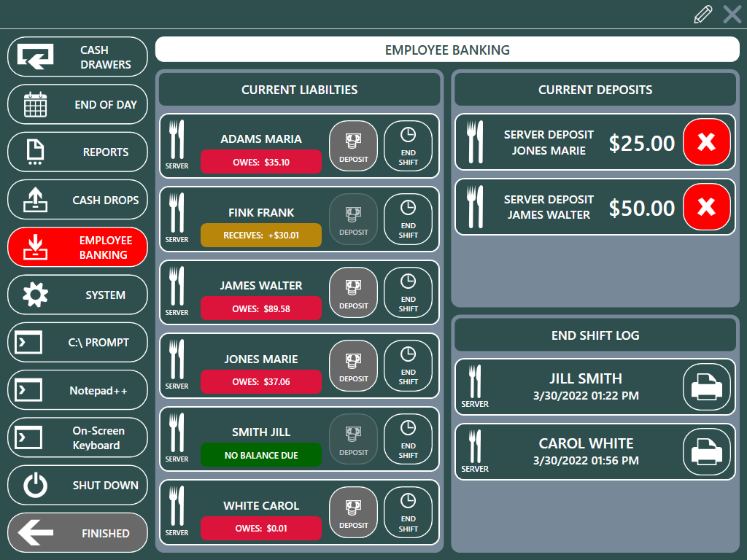Viewport: 747px width, 560px height.
Task: Open the Cash Drawers section
Action: (77, 57)
